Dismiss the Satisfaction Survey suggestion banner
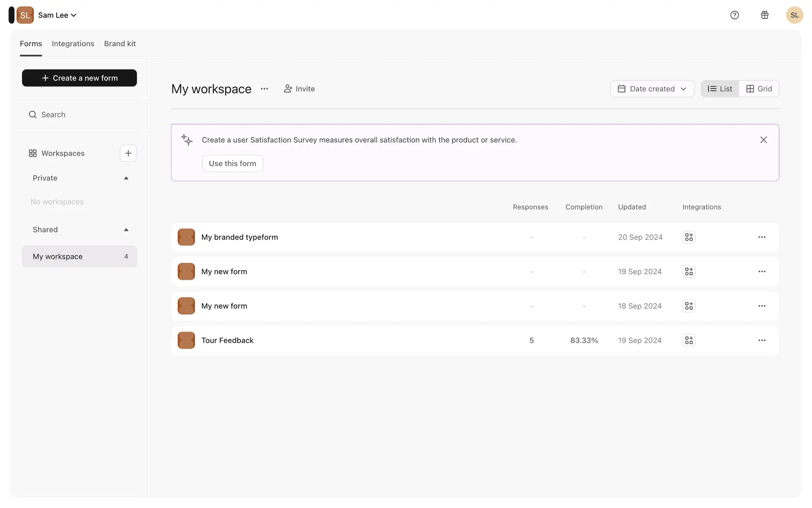Screen dimensions: 812x508 tap(763, 140)
